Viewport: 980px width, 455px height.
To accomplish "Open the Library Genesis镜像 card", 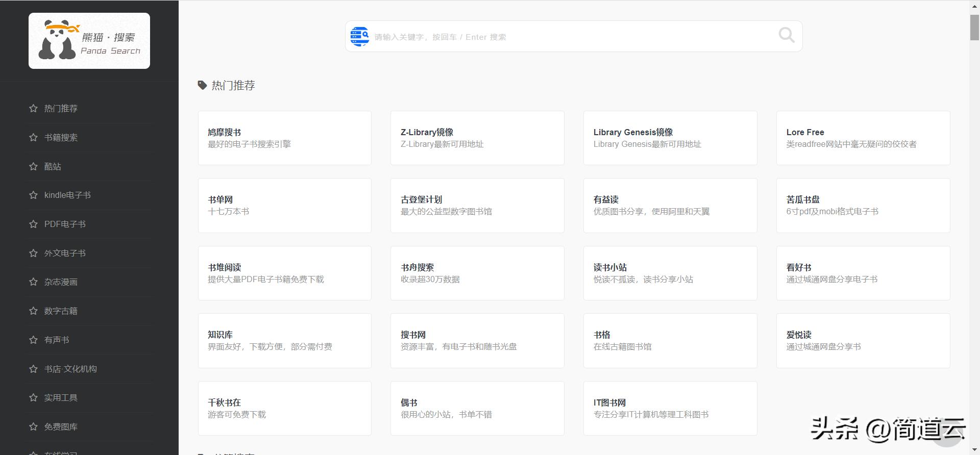I will coord(670,138).
